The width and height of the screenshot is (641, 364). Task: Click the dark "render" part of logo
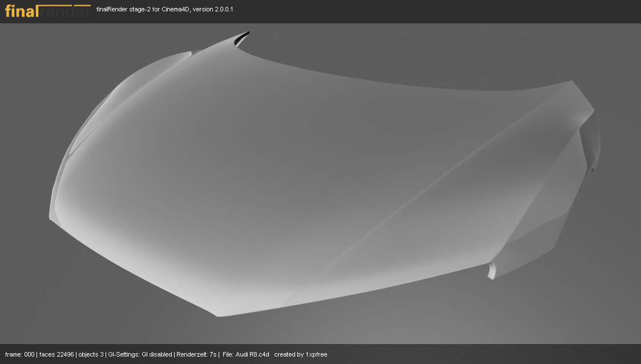(66, 11)
